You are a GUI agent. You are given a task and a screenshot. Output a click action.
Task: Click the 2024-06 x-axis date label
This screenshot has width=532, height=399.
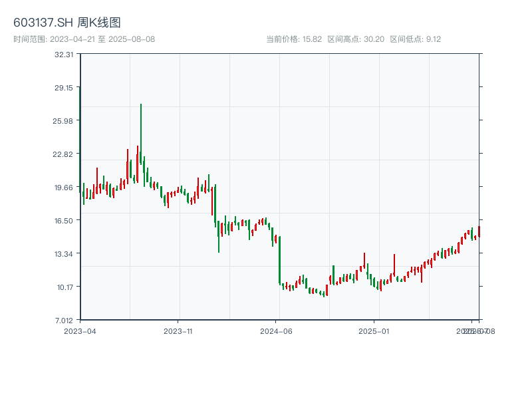pos(276,331)
